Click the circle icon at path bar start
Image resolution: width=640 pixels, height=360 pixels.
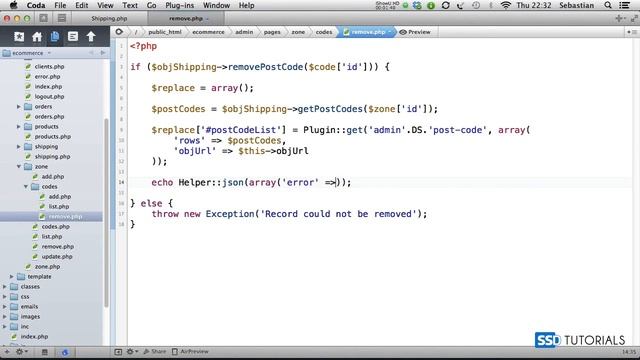[119, 32]
